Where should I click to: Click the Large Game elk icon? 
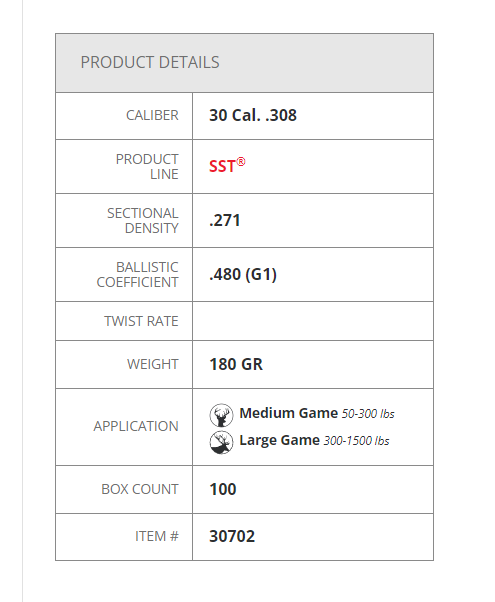point(221,442)
